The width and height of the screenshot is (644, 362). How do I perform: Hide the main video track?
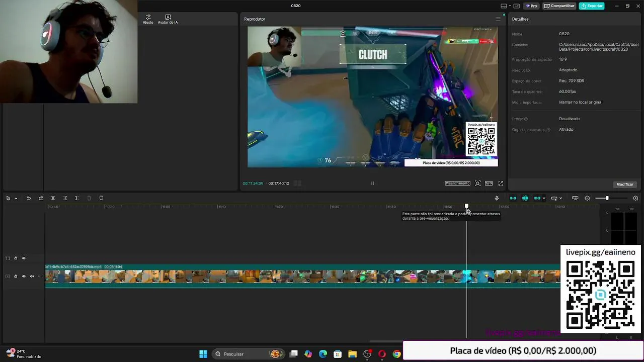pyautogui.click(x=24, y=276)
